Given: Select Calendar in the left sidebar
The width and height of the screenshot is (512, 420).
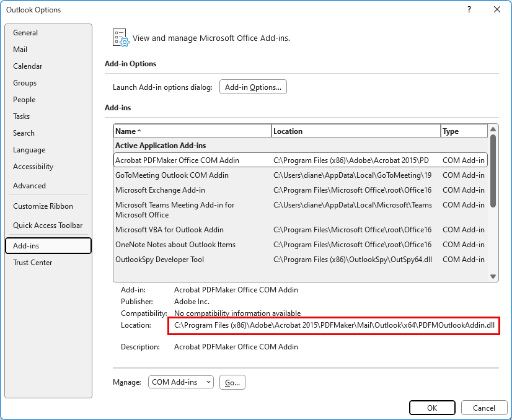Looking at the screenshot, I should [x=28, y=66].
